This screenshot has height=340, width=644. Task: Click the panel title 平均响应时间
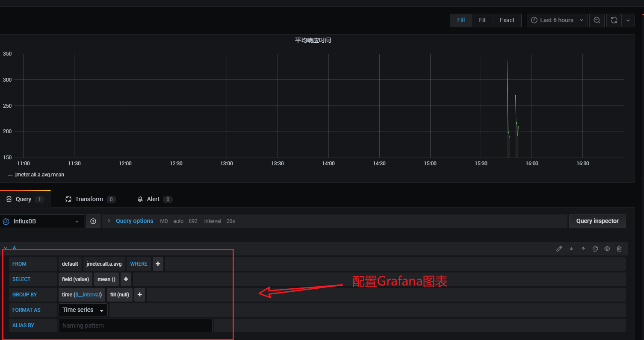(313, 40)
